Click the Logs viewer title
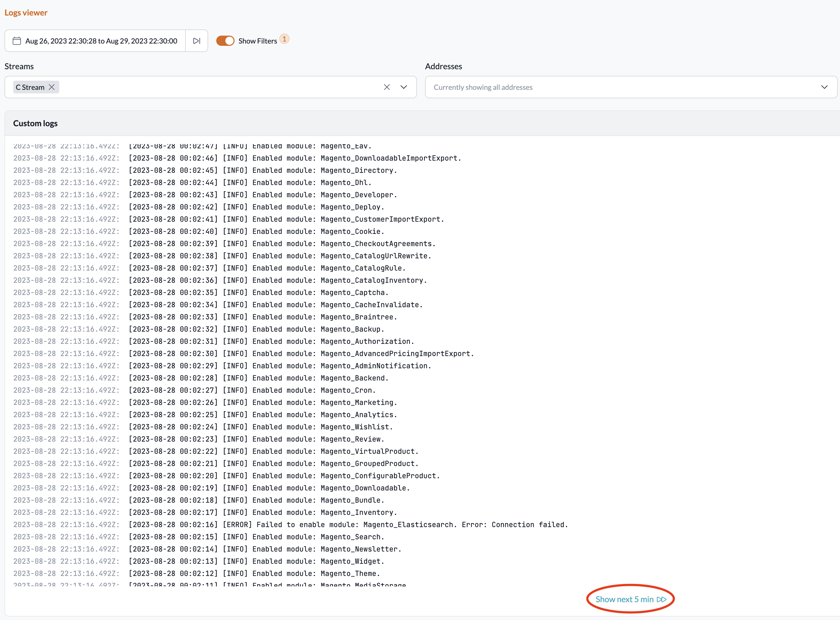Viewport: 840px width, 620px height. (26, 13)
